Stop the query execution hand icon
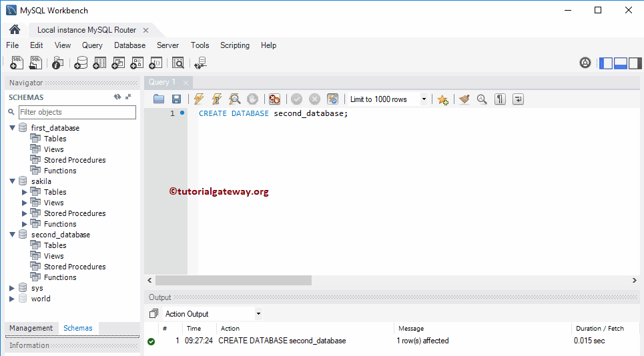Viewport: 644px width, 356px height. coord(252,99)
